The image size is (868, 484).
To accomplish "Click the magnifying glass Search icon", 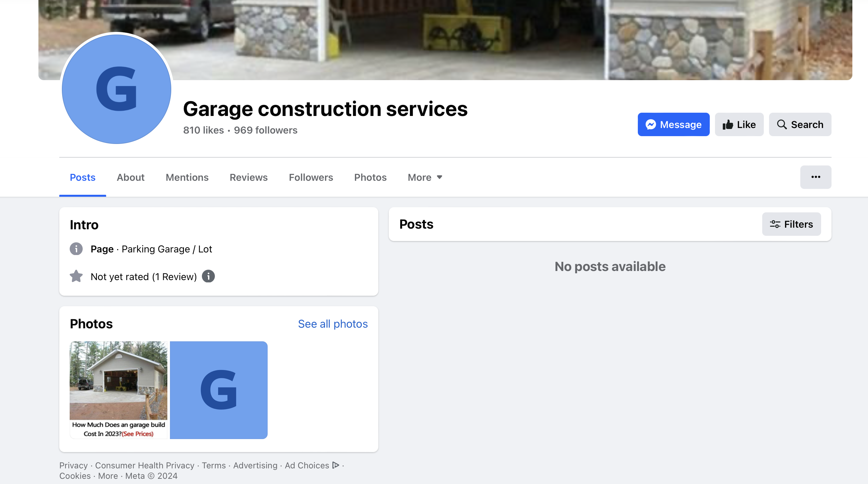I will [x=782, y=124].
